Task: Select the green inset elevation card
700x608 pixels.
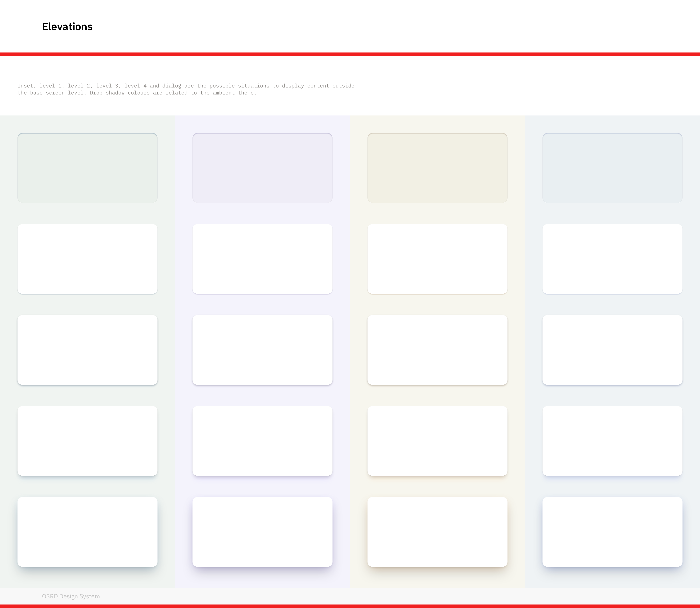Action: 87,168
